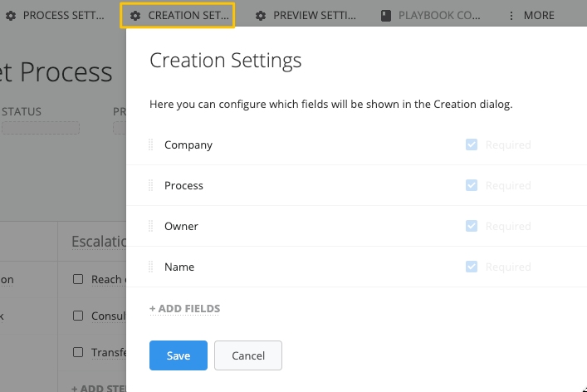The width and height of the screenshot is (587, 392).
Task: Click the Process Settings gear icon
Action: [10, 16]
